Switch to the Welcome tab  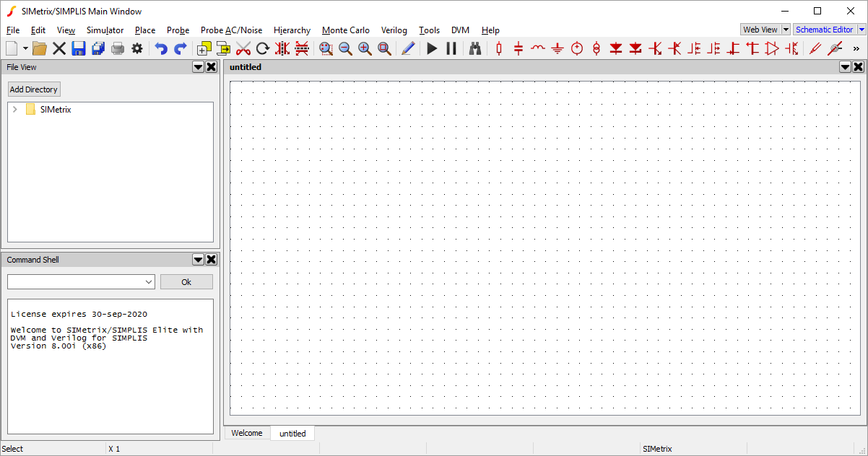(247, 433)
